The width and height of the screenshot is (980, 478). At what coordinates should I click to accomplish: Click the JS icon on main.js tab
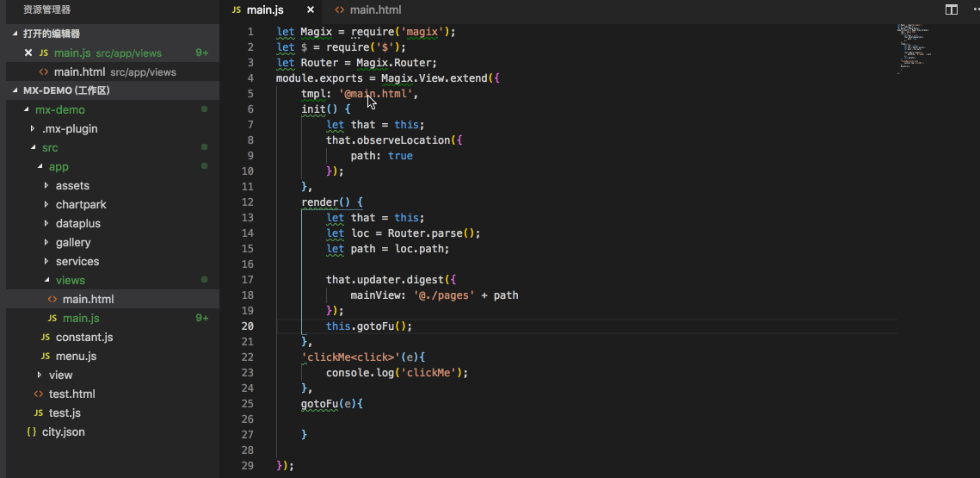(x=237, y=10)
